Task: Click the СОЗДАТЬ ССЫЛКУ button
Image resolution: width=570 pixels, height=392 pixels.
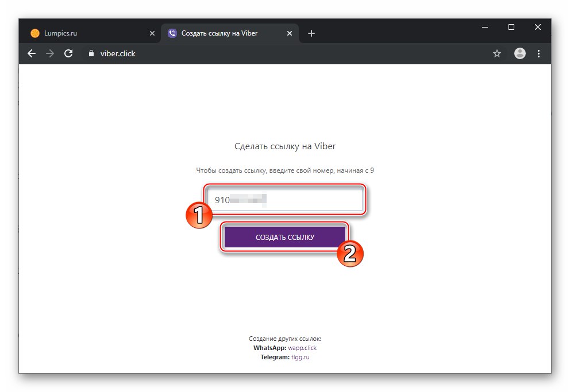Action: pos(284,237)
